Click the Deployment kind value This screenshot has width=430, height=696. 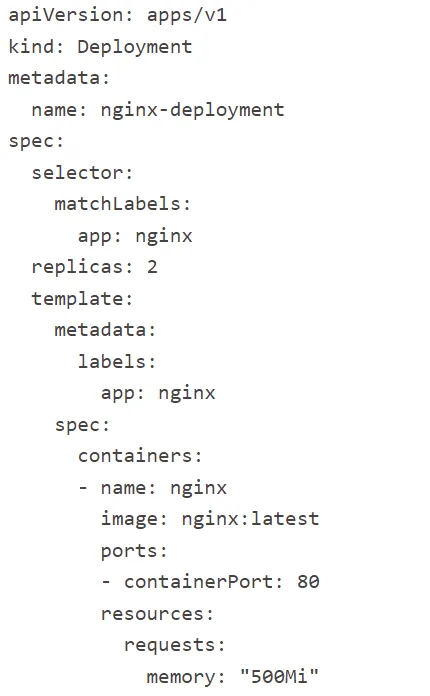click(135, 47)
